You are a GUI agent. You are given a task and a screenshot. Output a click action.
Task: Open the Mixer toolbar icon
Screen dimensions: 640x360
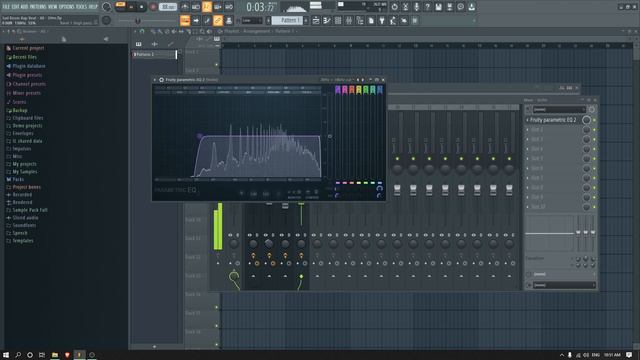point(349,20)
